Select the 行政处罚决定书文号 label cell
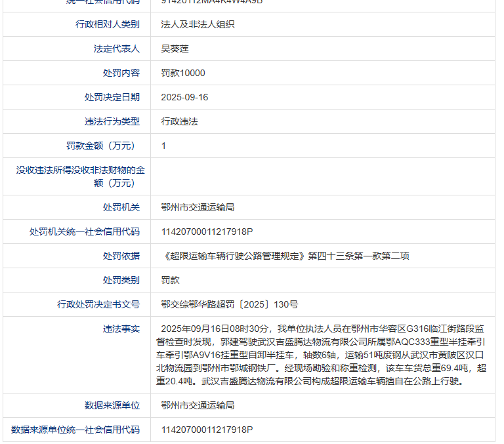Image resolution: width=504 pixels, height=444 pixels. (98, 304)
